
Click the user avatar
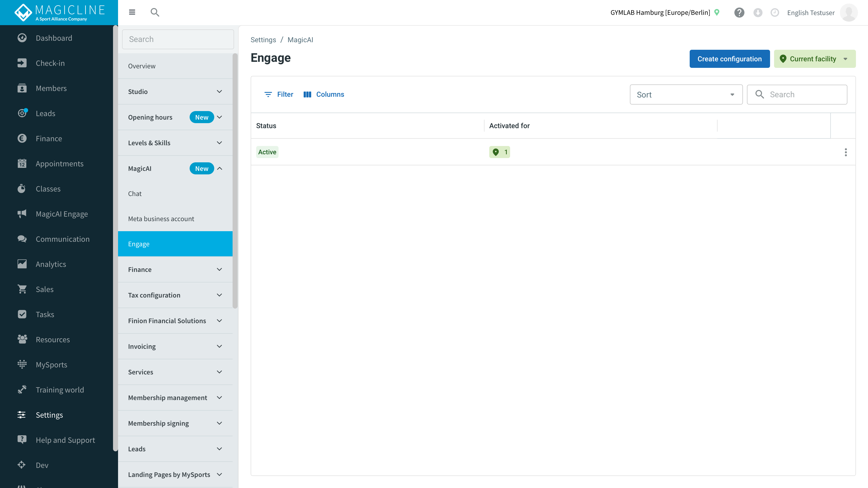(x=849, y=13)
